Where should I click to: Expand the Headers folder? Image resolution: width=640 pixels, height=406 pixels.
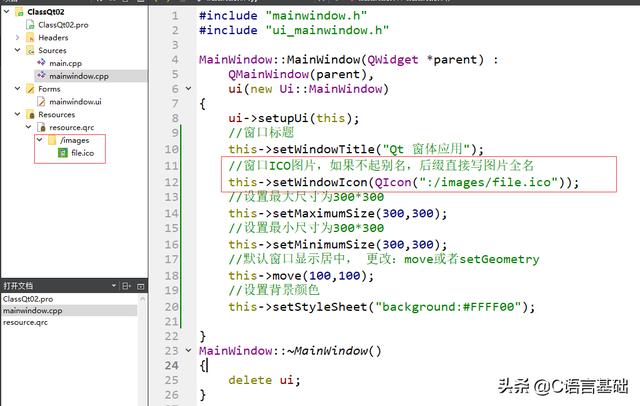(x=17, y=38)
